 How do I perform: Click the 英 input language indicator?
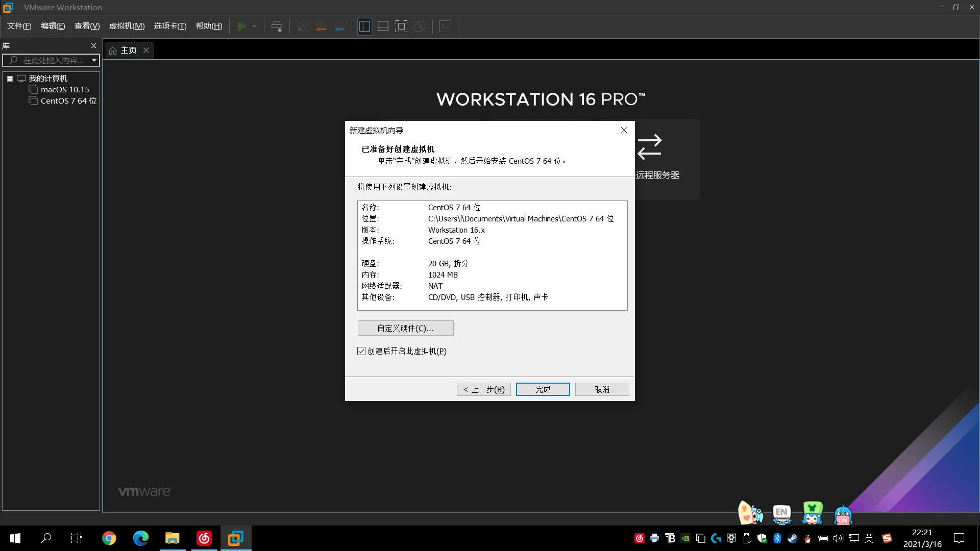(869, 538)
